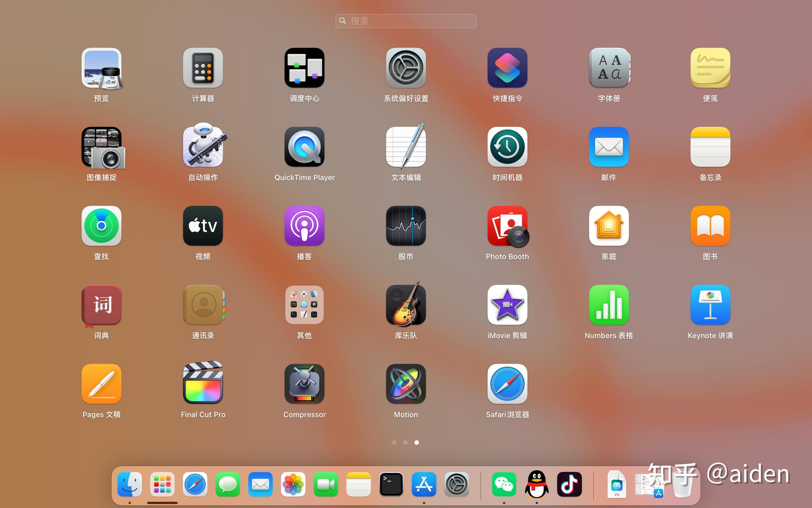
Task: Launch Numbers 表格
Action: click(609, 305)
